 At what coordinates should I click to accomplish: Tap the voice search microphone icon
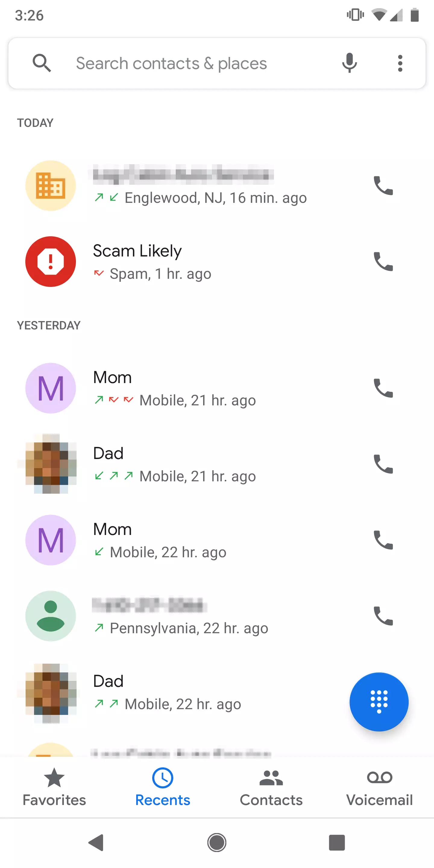point(349,63)
